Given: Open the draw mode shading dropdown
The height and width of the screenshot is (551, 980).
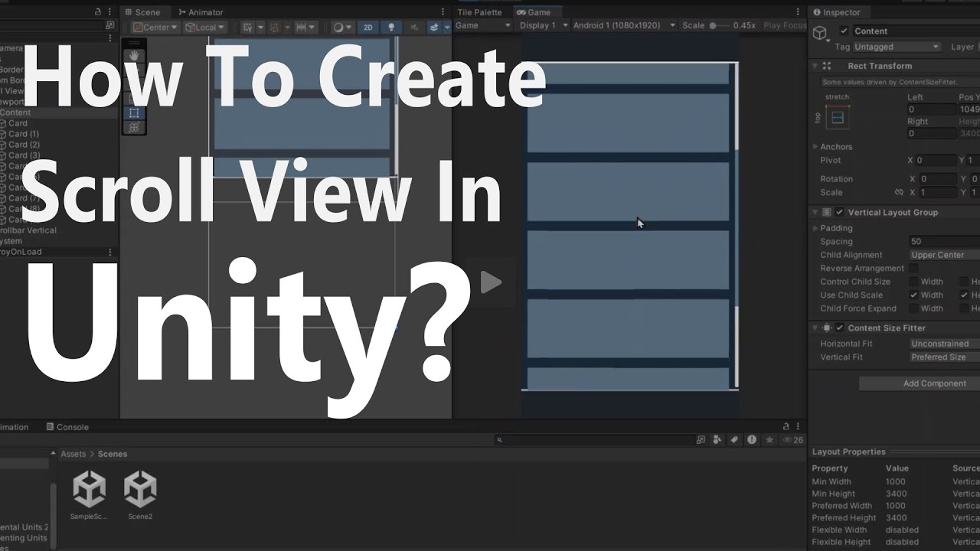Looking at the screenshot, I should pos(342,27).
